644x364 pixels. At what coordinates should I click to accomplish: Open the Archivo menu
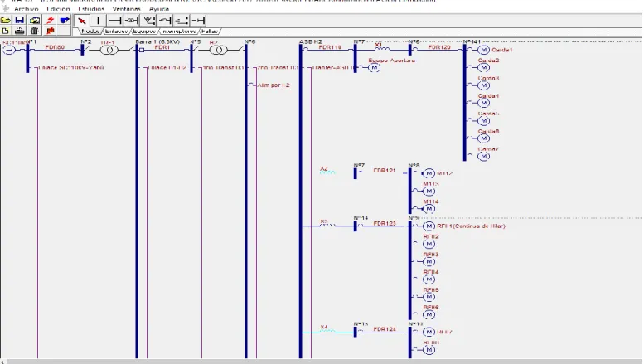[x=26, y=8]
